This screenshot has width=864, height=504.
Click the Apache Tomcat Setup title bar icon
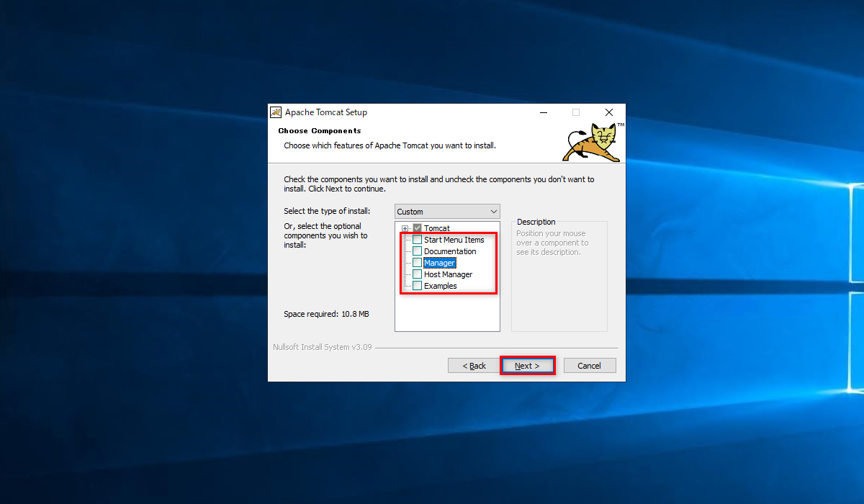276,112
